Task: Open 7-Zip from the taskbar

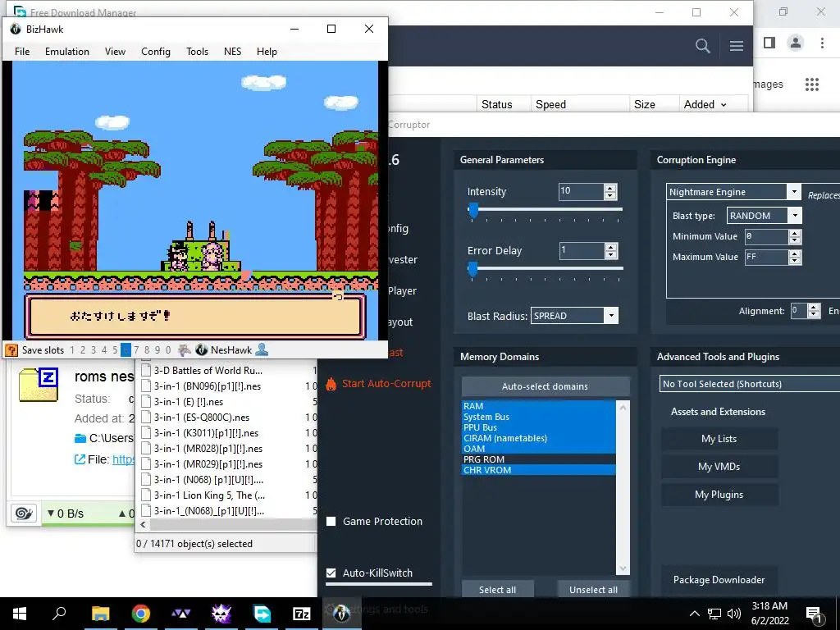Action: coord(302,614)
